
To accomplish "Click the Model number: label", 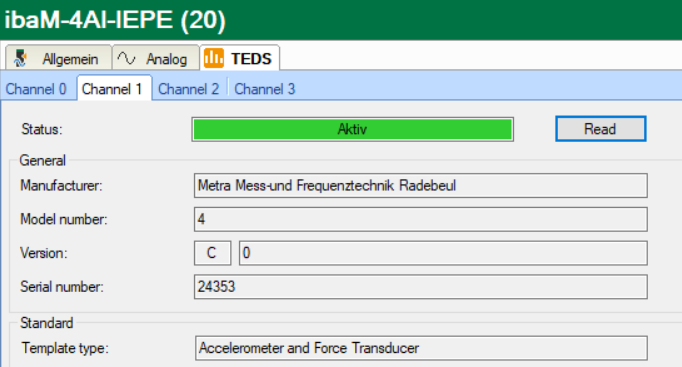I will 64,219.
